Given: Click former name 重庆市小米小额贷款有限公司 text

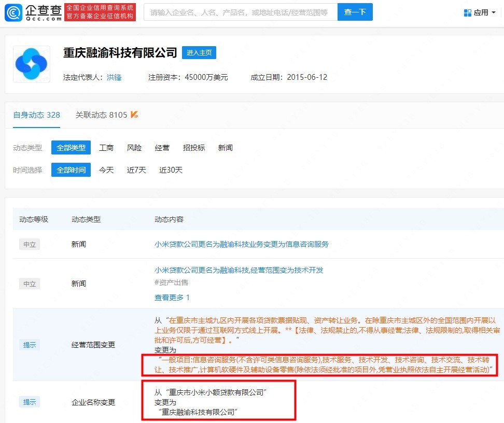Looking at the screenshot, I should (x=216, y=392).
